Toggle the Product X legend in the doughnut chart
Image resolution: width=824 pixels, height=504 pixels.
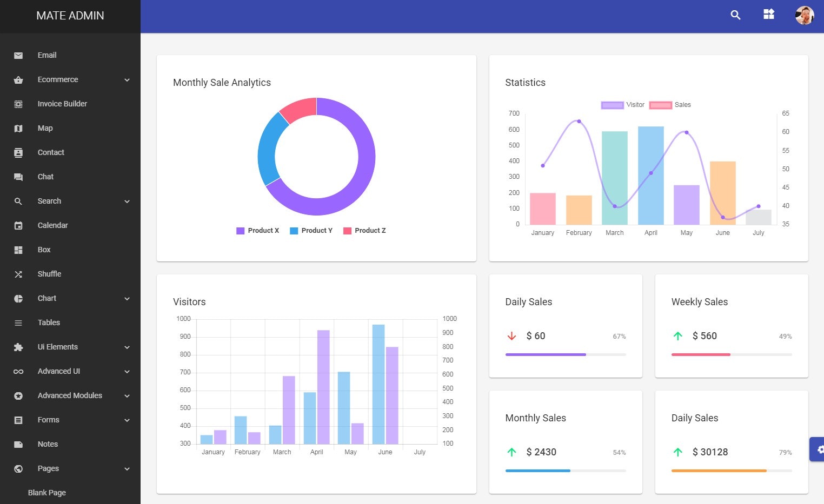[x=258, y=231]
